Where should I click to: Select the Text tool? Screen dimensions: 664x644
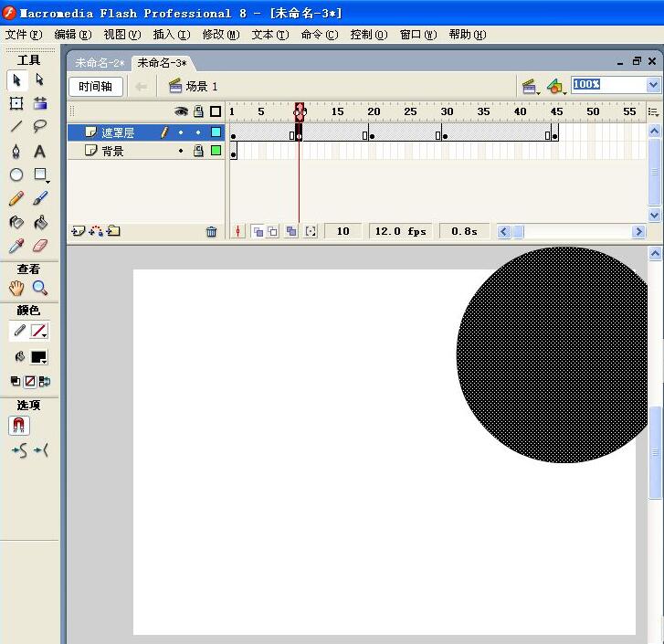(40, 151)
